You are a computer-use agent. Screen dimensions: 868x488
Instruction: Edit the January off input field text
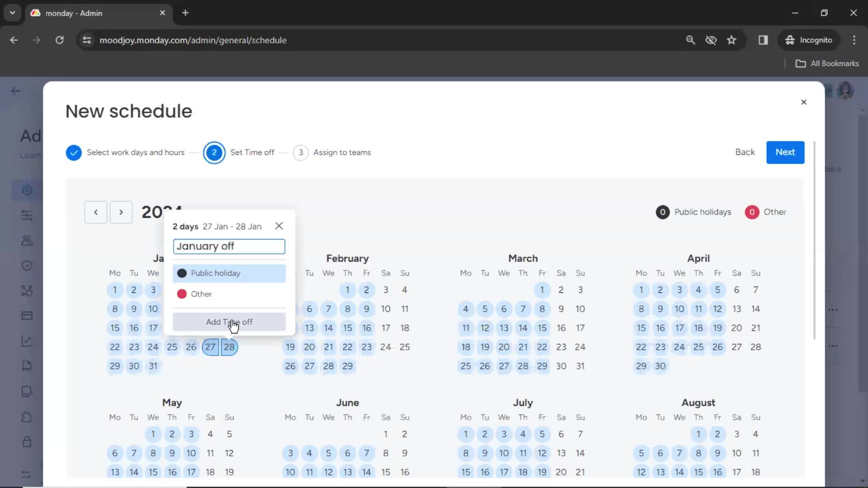pyautogui.click(x=229, y=246)
